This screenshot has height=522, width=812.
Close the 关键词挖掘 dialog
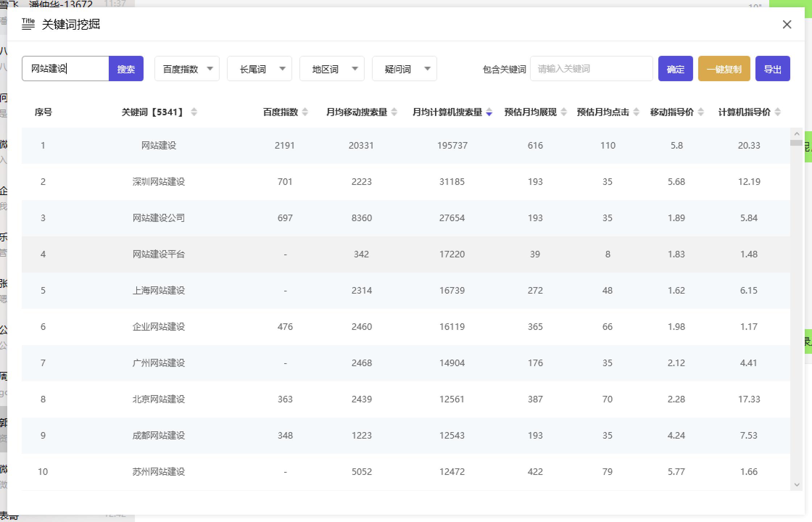[787, 25]
